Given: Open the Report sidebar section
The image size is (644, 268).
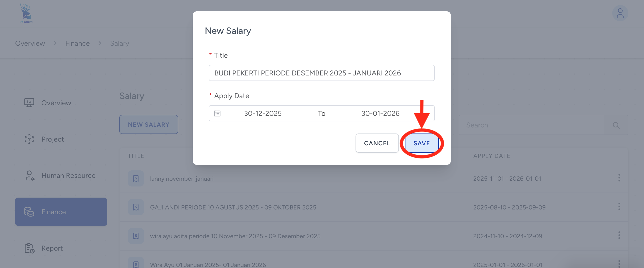Looking at the screenshot, I should pos(52,248).
